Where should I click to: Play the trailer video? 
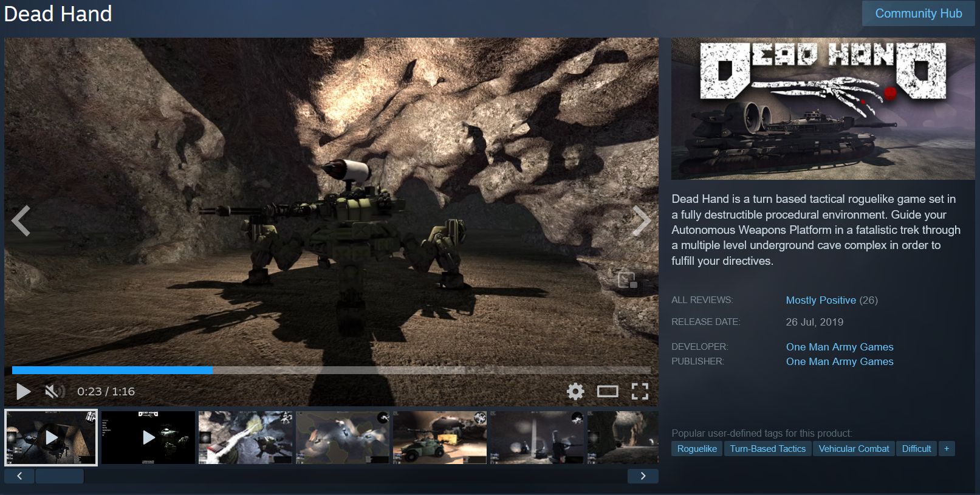click(x=23, y=392)
